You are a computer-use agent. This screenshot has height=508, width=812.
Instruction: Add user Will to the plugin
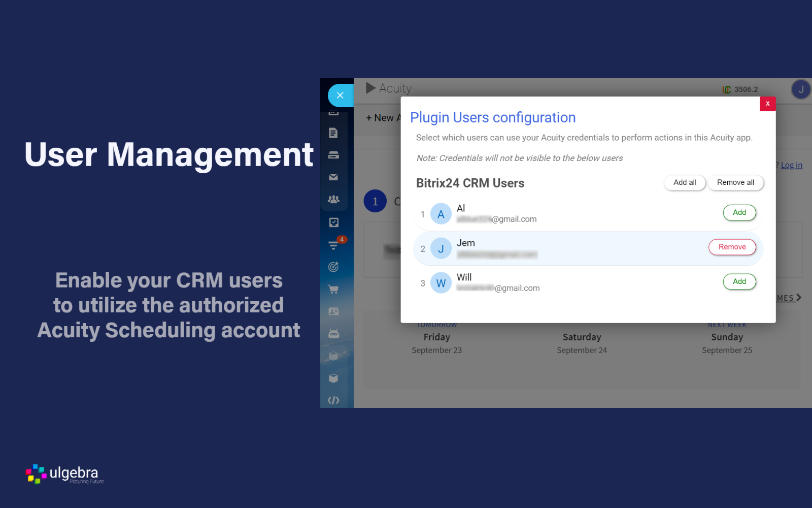coord(739,281)
